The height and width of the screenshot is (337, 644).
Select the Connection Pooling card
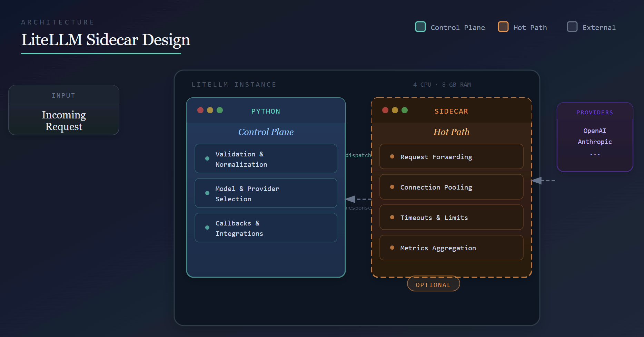click(451, 187)
